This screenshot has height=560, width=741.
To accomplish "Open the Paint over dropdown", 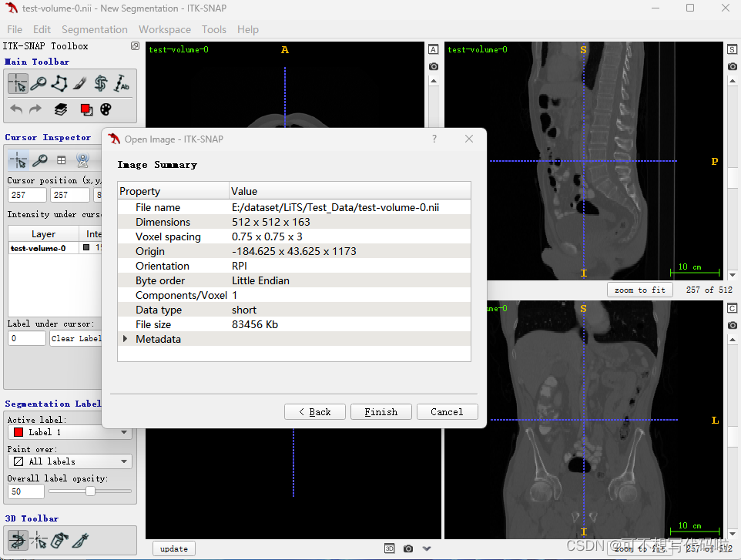I will [69, 461].
